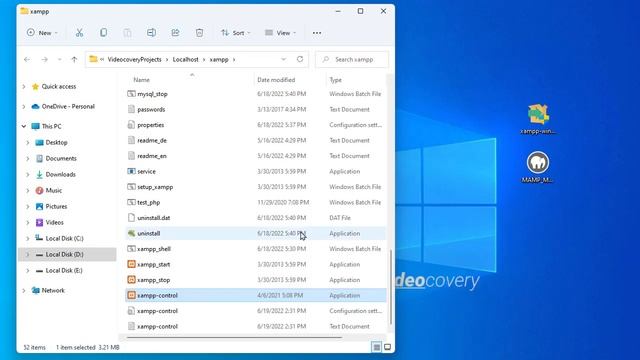Viewport: 640px width, 360px height.
Task: Select Videos in navigation pane
Action: pyautogui.click(x=54, y=222)
